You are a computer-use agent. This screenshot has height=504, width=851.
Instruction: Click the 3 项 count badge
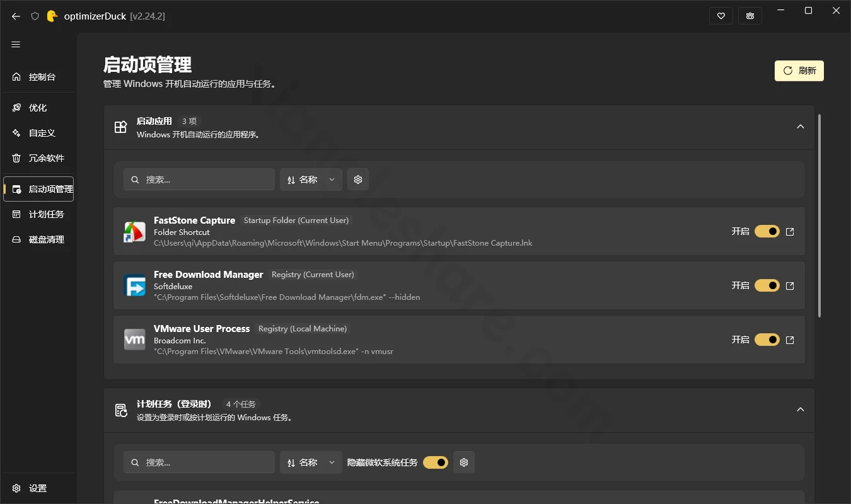click(190, 121)
